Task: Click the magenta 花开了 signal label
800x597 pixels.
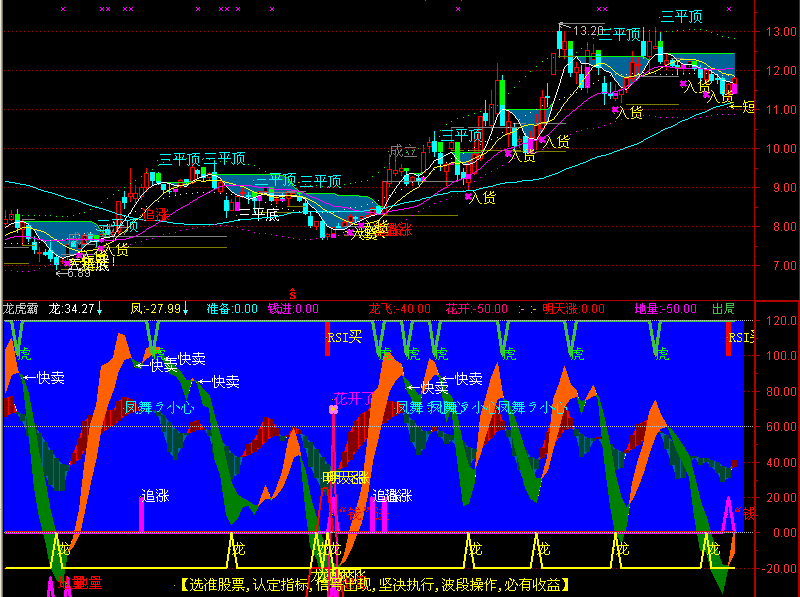Action: [354, 399]
